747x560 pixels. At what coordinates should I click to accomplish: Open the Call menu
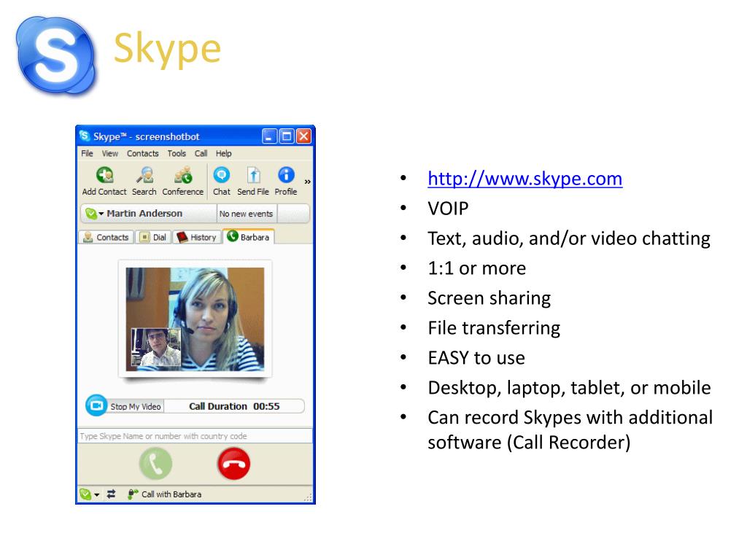[201, 153]
